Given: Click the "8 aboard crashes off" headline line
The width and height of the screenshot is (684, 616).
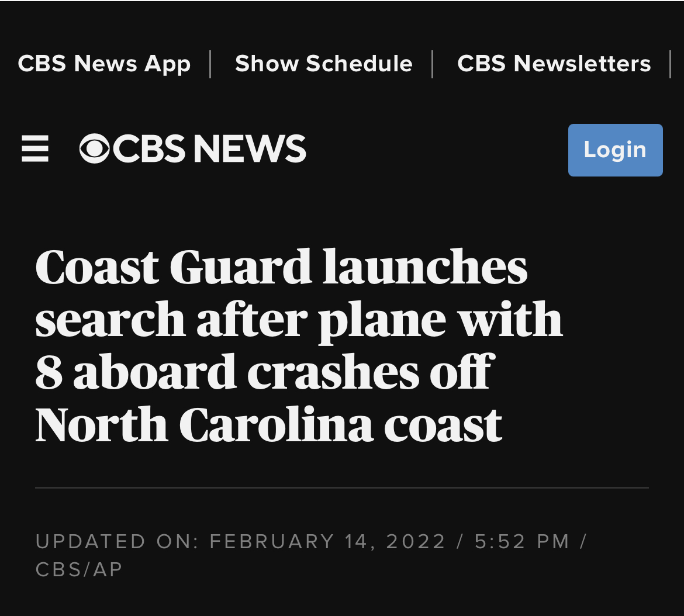Looking at the screenshot, I should (x=264, y=372).
